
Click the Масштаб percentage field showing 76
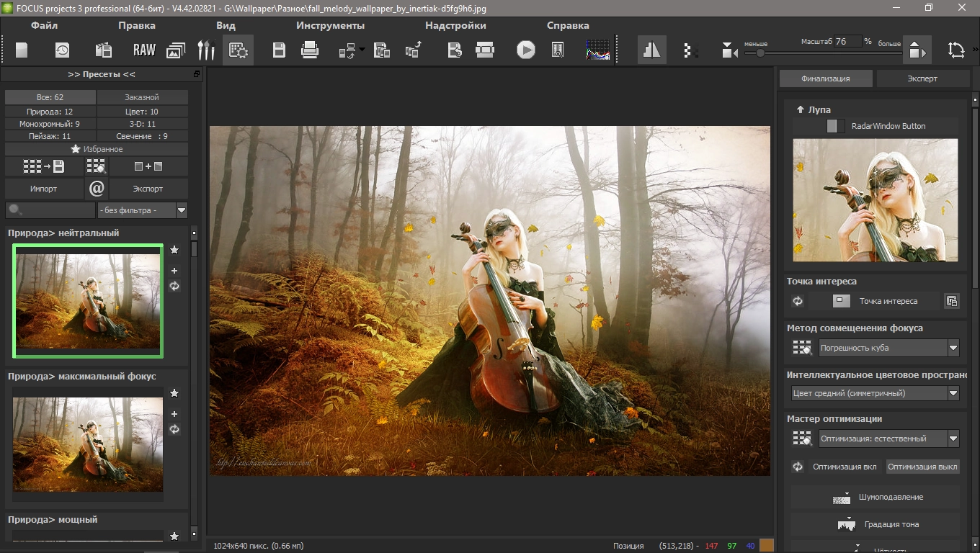pos(847,42)
